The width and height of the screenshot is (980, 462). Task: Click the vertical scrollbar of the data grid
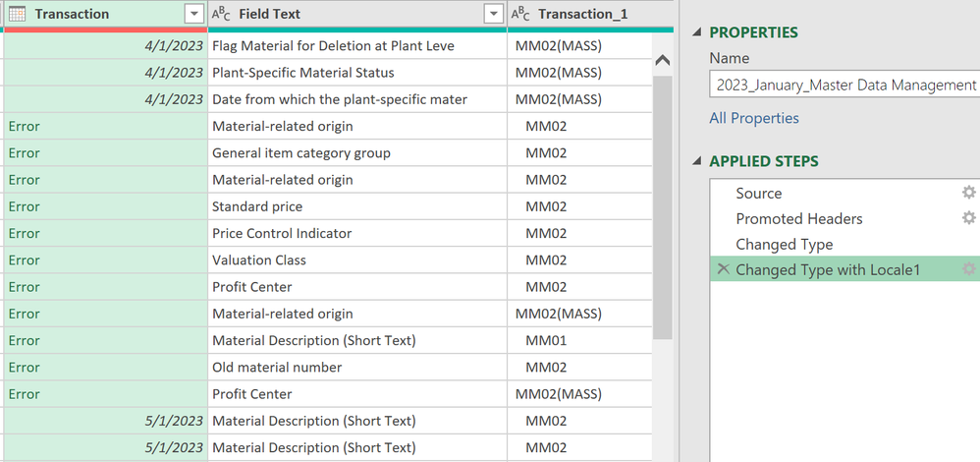tap(663, 206)
